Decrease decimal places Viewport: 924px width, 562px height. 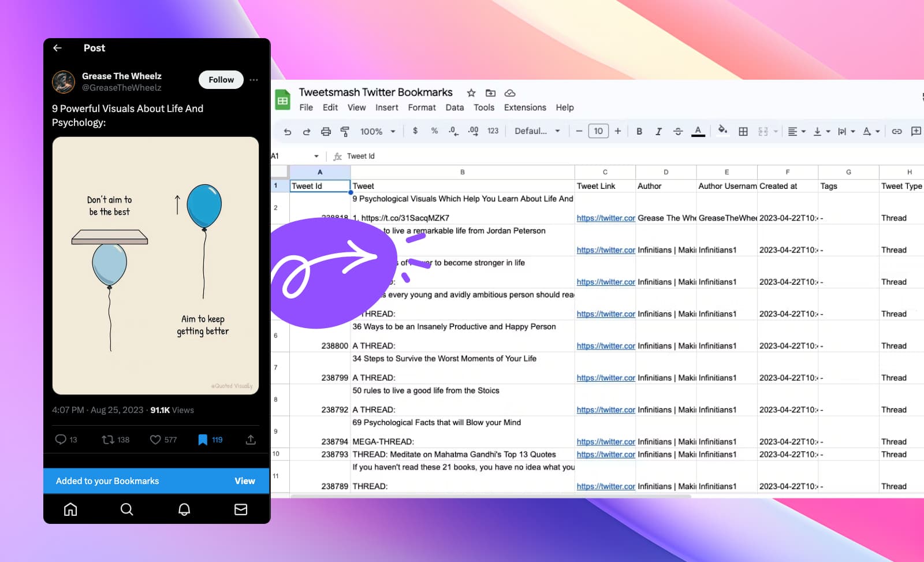(x=453, y=131)
